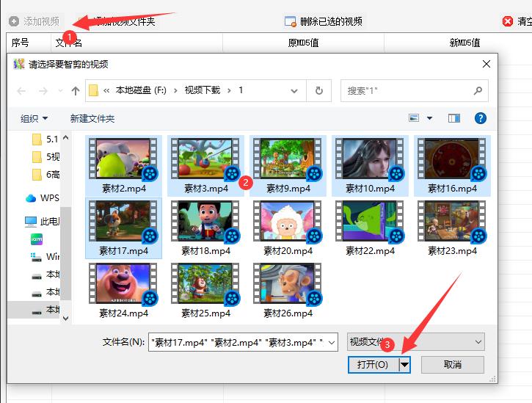Screen dimensions: 532x403
Task: Select WPS cloud in the sidebar
Action: coord(42,197)
